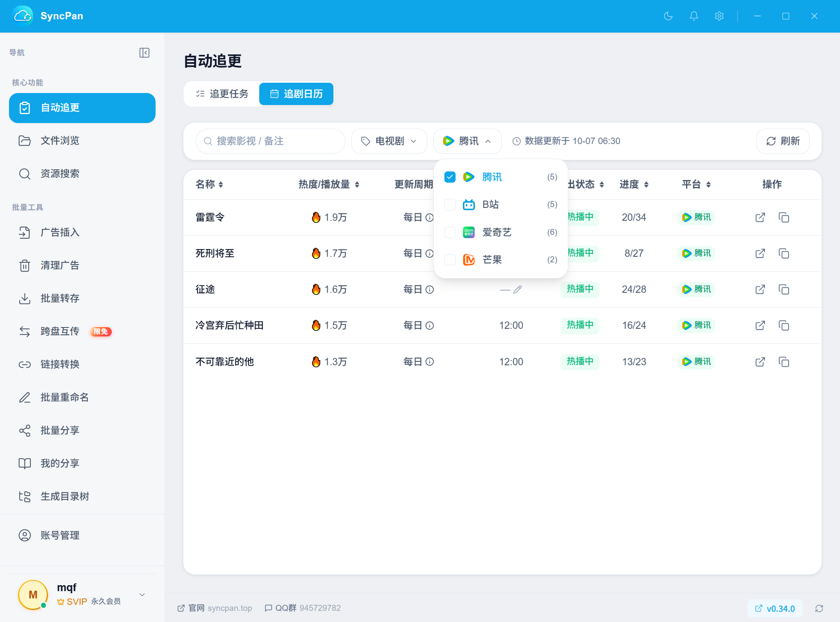Click show title 不可靠近的他
Screen dimensions: 840x622
point(225,362)
